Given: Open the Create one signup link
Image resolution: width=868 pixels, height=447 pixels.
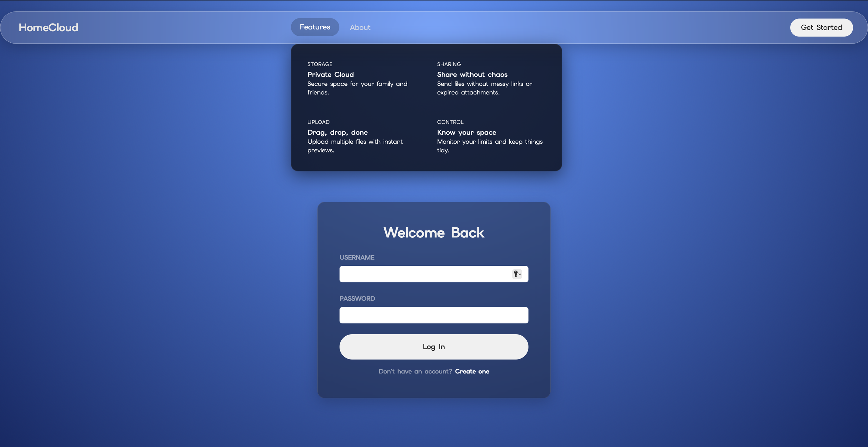Looking at the screenshot, I should coord(472,371).
